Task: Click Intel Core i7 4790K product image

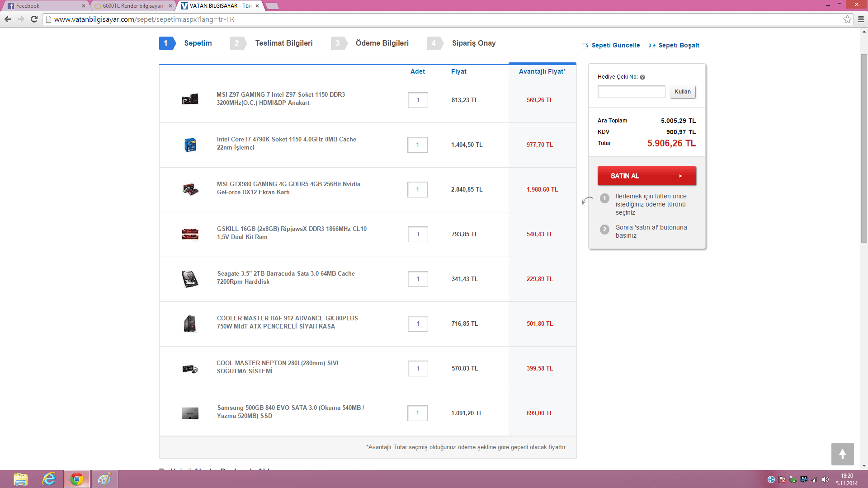Action: (x=190, y=145)
